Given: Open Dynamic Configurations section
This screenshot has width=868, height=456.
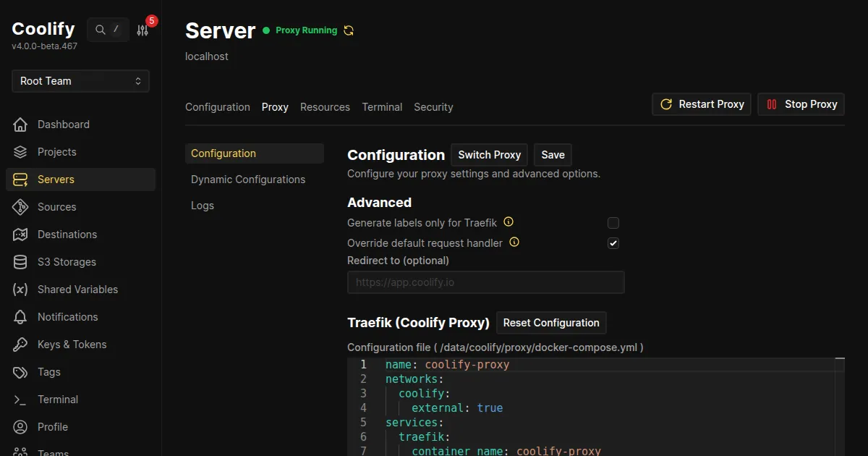Looking at the screenshot, I should point(248,180).
